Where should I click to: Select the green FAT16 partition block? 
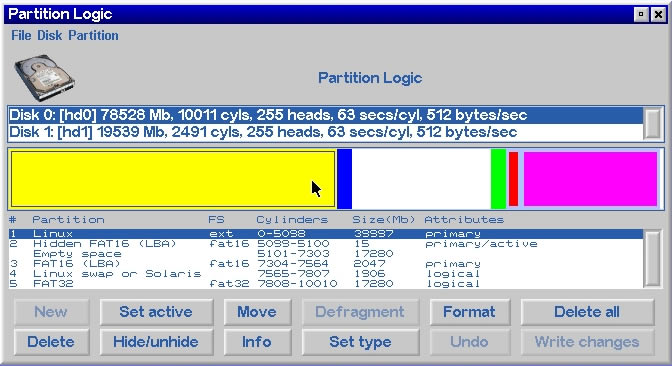498,179
